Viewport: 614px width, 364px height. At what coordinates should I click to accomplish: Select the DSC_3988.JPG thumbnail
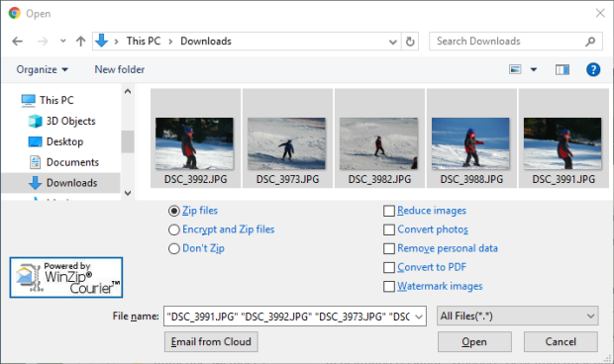pyautogui.click(x=471, y=138)
